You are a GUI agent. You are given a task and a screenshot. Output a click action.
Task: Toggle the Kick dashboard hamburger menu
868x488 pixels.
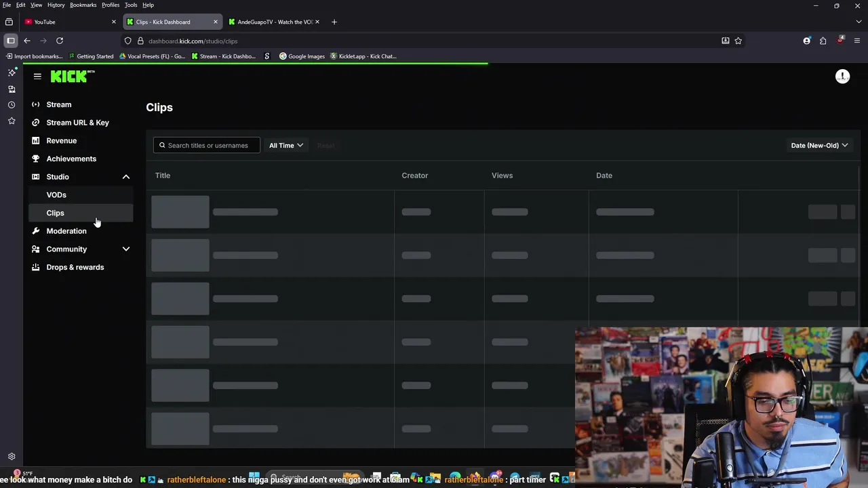coord(37,77)
